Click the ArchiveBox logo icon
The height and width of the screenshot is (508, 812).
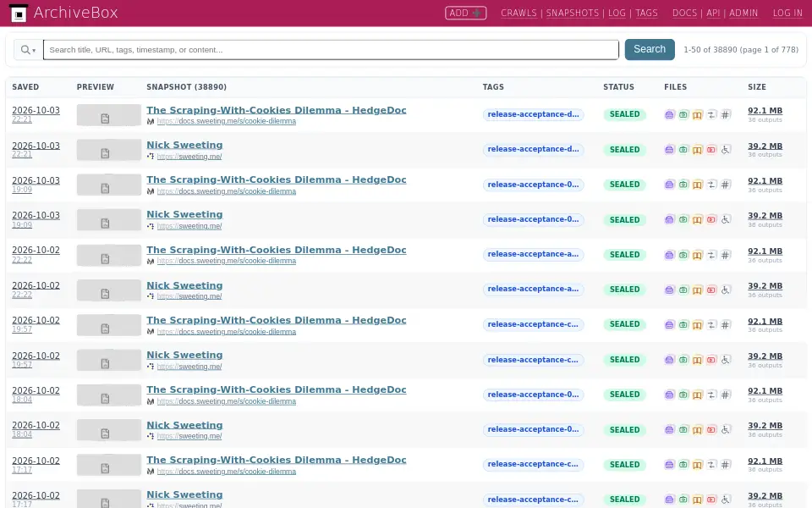(x=19, y=13)
